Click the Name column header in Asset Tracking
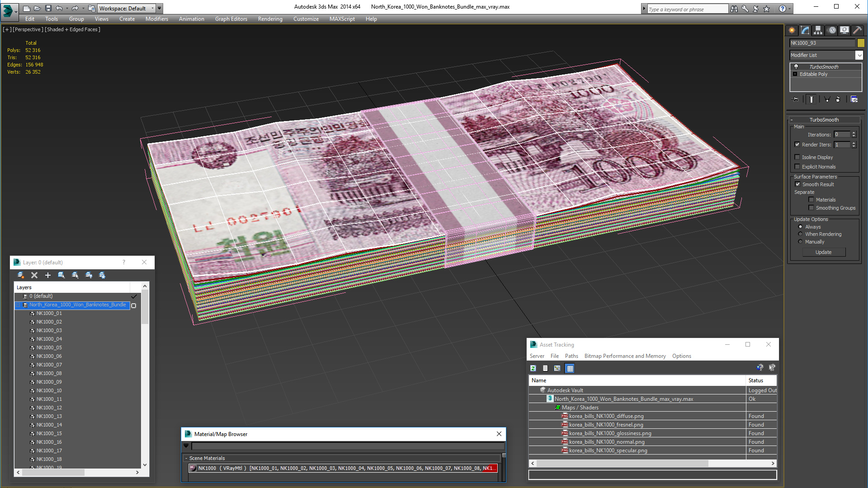 (x=637, y=380)
